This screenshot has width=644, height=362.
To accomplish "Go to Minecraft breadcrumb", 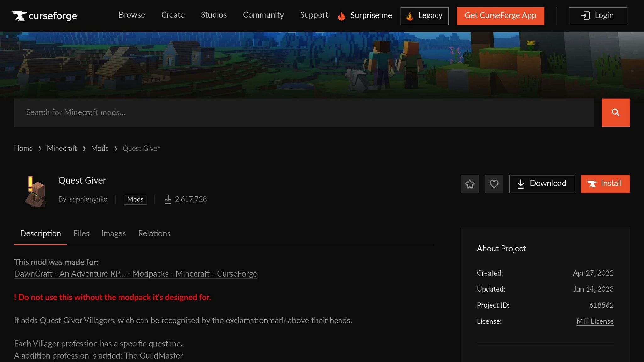I will (x=62, y=149).
